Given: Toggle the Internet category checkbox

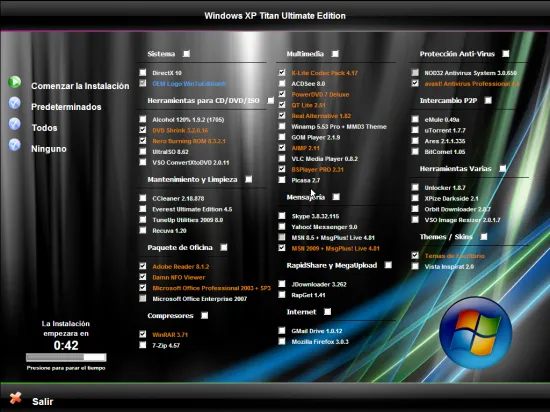Looking at the screenshot, I should pyautogui.click(x=328, y=312).
